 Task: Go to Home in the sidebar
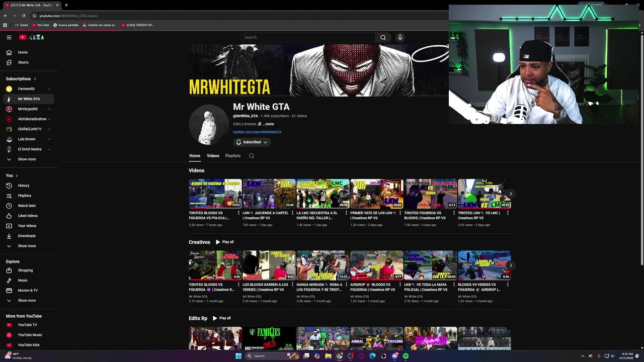(x=28, y=52)
